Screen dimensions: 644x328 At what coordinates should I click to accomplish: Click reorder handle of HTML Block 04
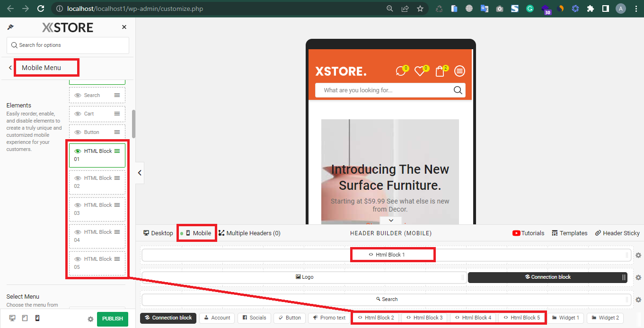click(x=117, y=232)
